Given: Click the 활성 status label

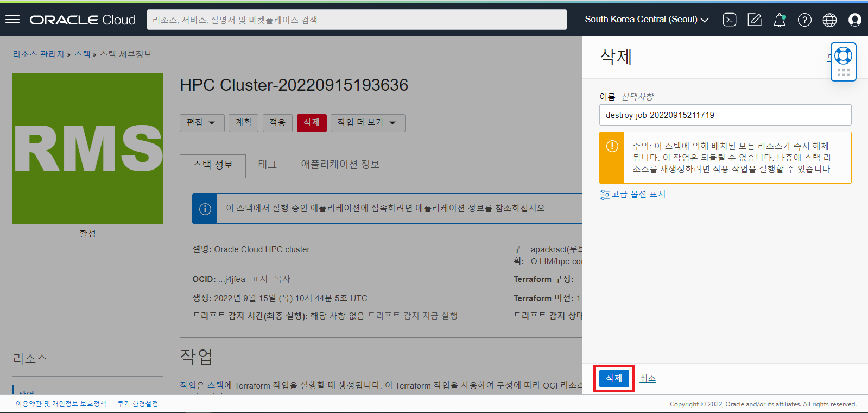Looking at the screenshot, I should click(87, 234).
